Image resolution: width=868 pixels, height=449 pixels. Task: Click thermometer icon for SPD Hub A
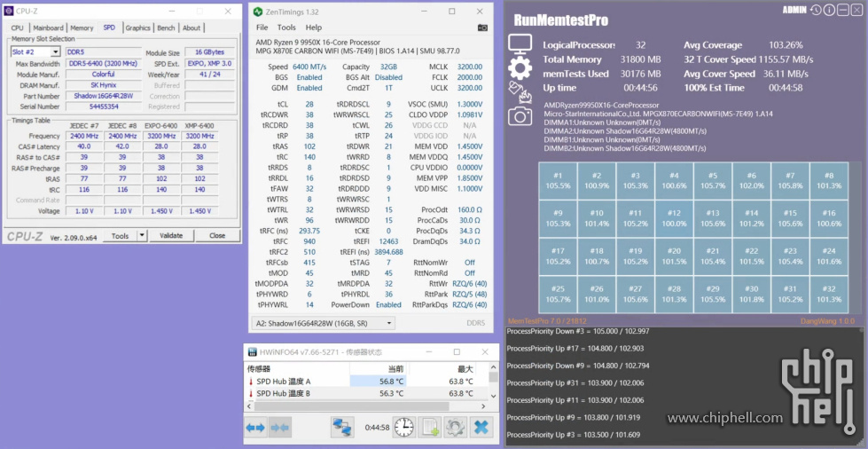[250, 382]
